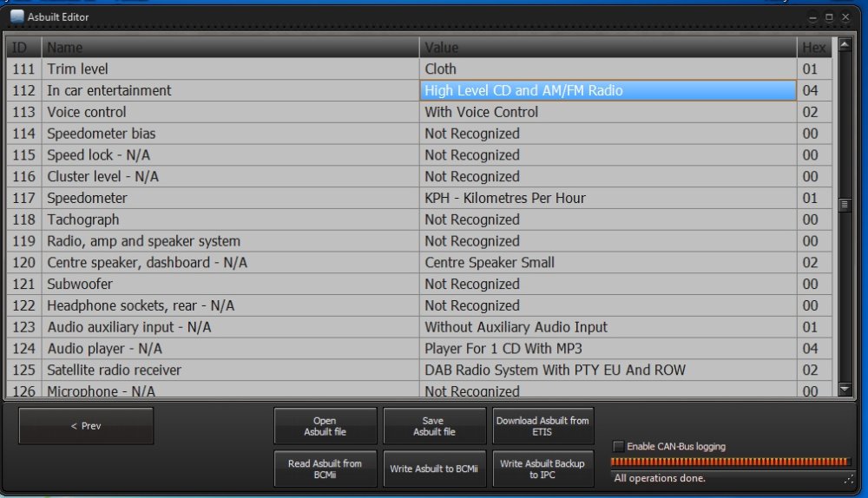
Task: Maximize the Asbuilt Editor window
Action: [x=829, y=16]
